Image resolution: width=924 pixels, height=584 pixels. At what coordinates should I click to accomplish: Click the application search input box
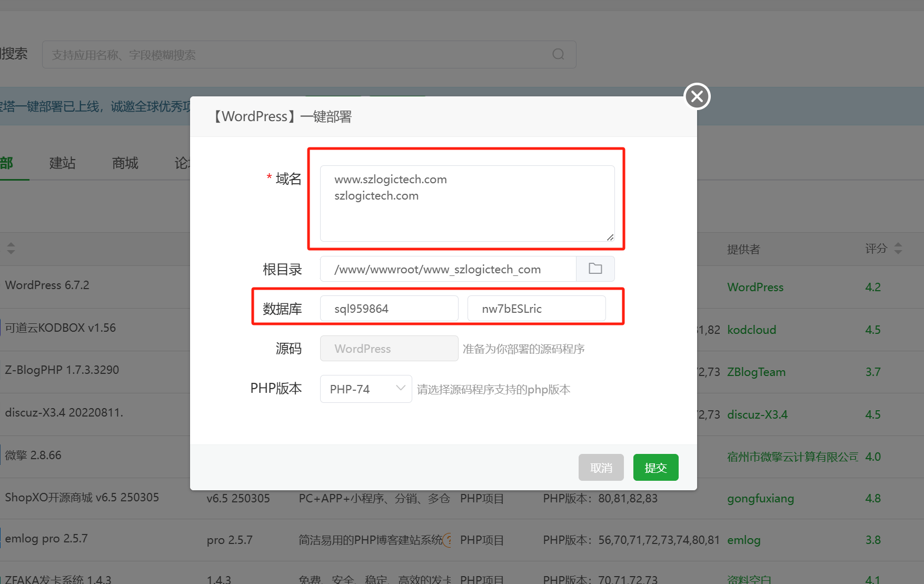(309, 55)
